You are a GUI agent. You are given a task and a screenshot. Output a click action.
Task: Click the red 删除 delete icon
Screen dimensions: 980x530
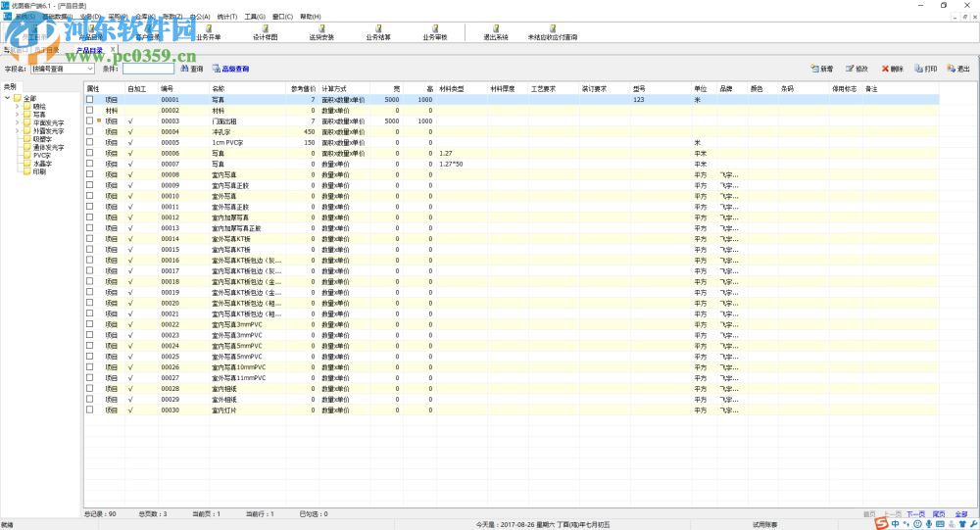click(885, 69)
